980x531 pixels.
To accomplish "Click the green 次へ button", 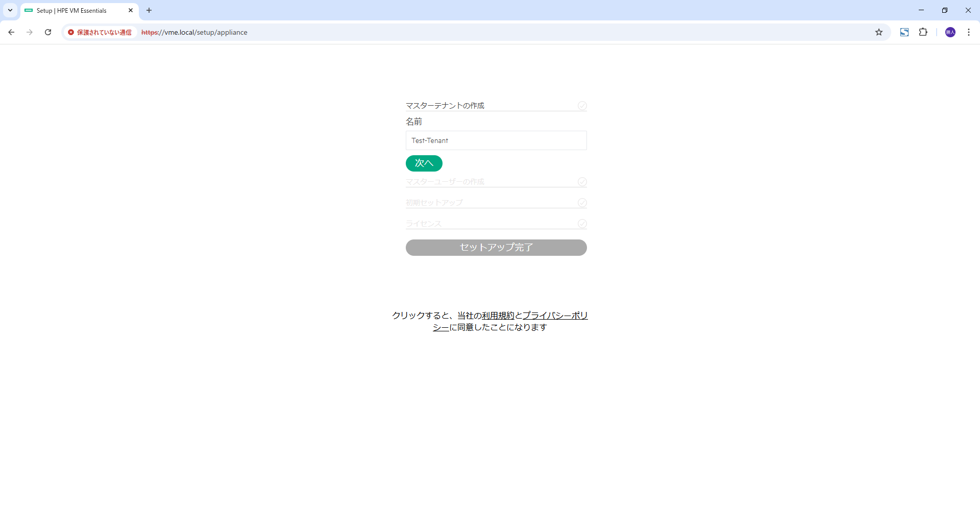I will [x=424, y=163].
